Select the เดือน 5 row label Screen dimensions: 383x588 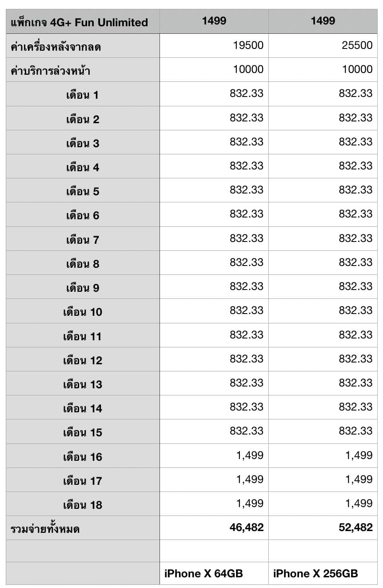point(82,191)
